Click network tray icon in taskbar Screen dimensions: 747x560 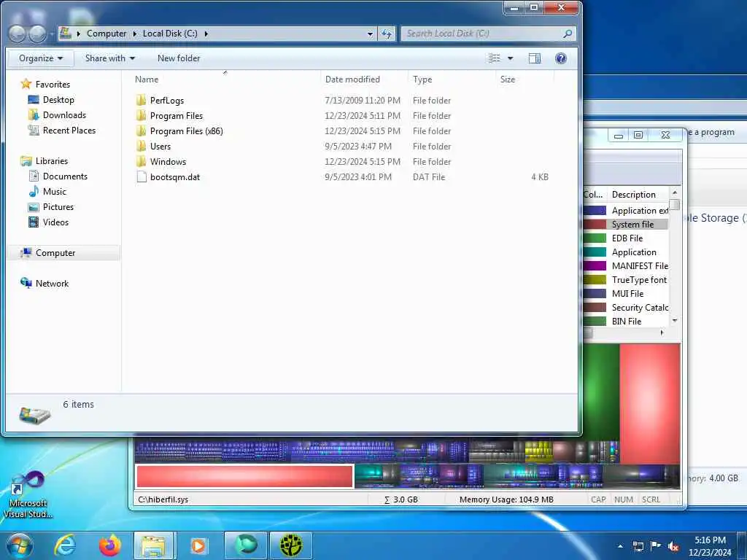point(638,546)
